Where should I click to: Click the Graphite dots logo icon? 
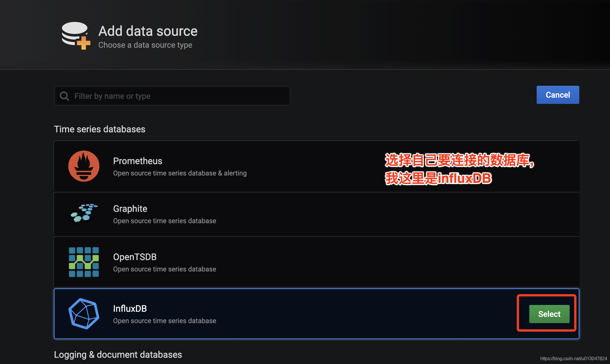(x=84, y=214)
